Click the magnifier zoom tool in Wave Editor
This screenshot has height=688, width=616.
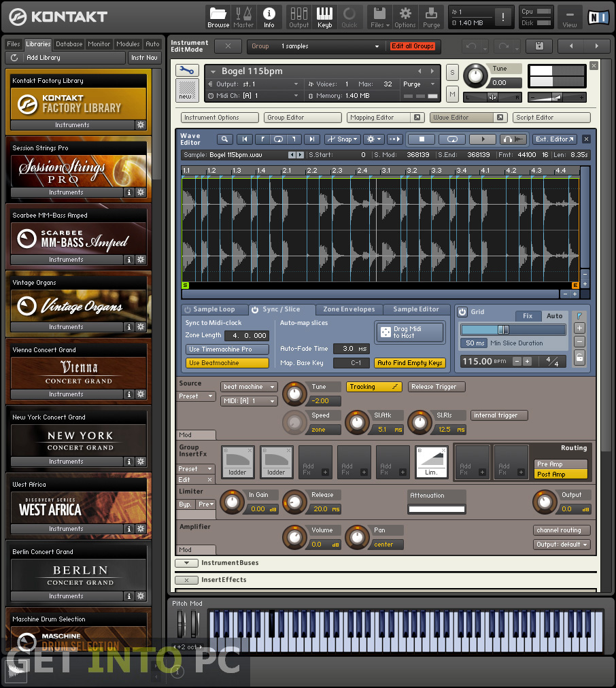pyautogui.click(x=224, y=139)
